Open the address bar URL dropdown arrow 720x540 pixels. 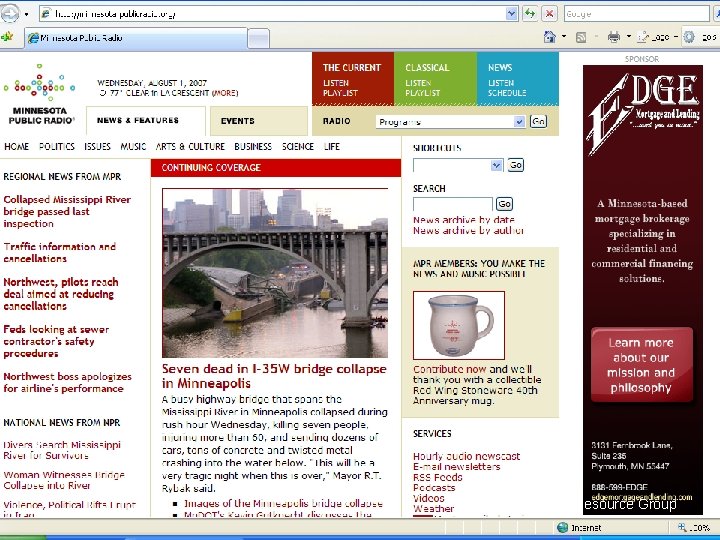512,13
